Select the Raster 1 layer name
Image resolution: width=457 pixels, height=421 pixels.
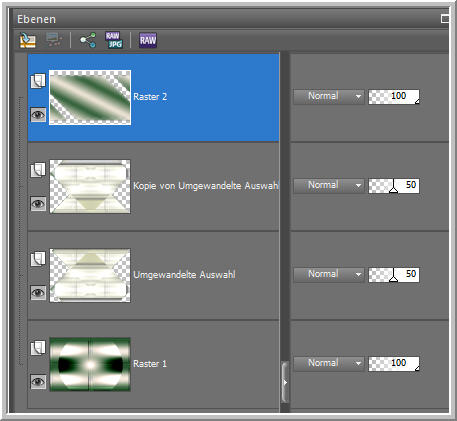(150, 364)
